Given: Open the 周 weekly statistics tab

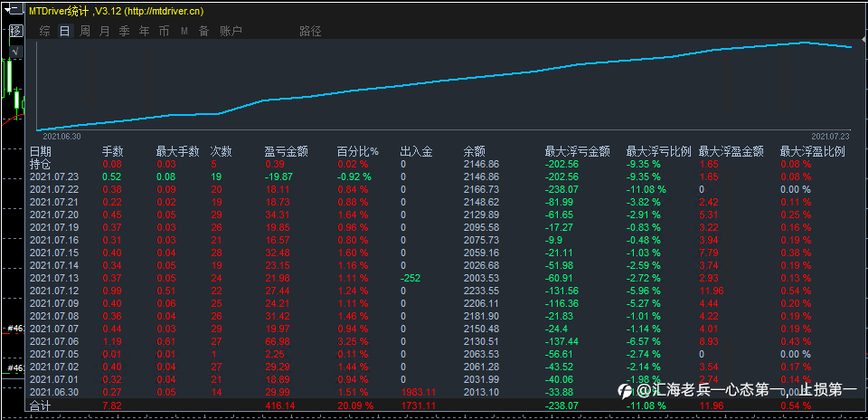Looking at the screenshot, I should [85, 31].
